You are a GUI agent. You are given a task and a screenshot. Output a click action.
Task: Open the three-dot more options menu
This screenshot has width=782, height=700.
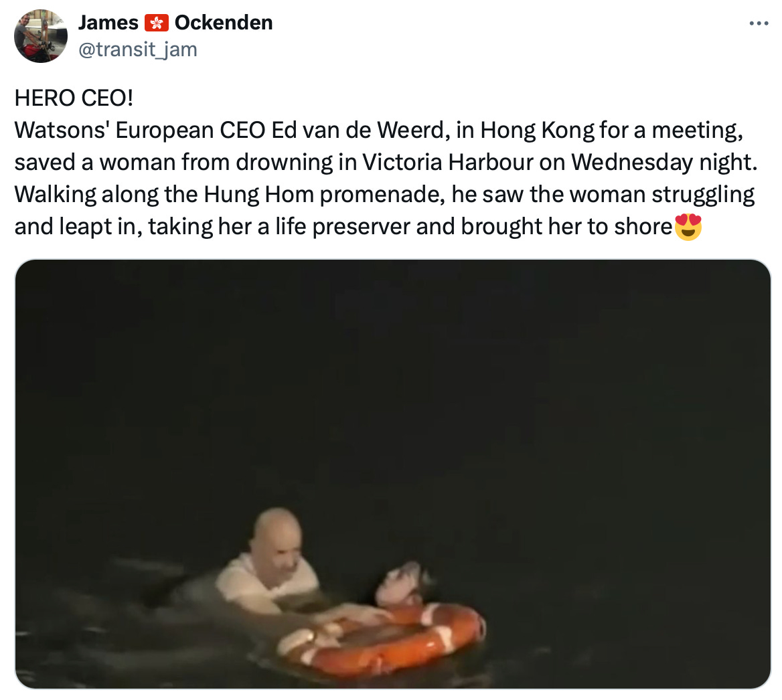point(759,23)
